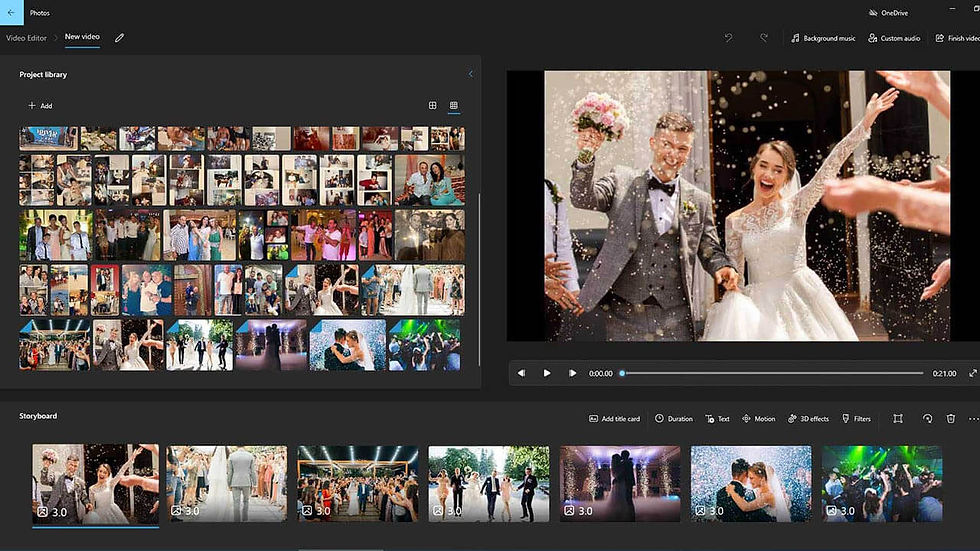Open OneDrive status in title bar
The width and height of the screenshot is (980, 551).
pyautogui.click(x=888, y=12)
